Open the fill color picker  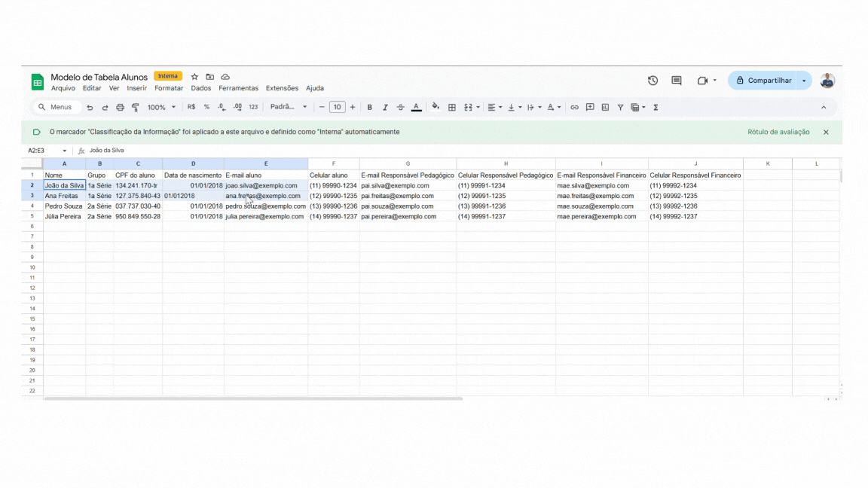click(x=436, y=108)
